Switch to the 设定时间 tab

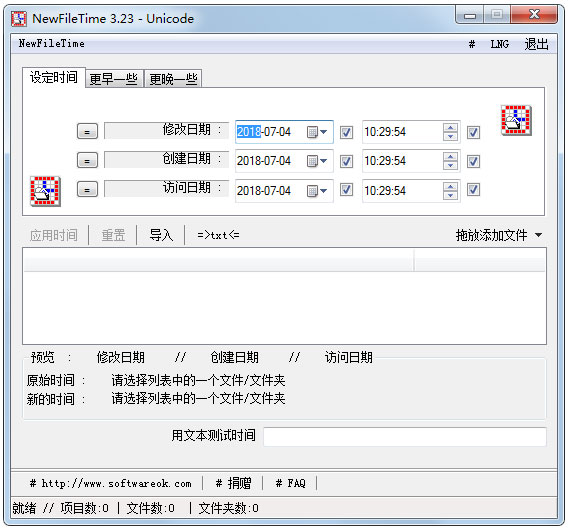click(54, 77)
